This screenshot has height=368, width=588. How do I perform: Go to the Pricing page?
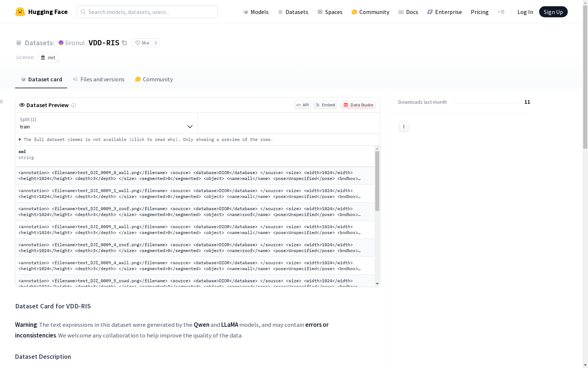pyautogui.click(x=480, y=12)
